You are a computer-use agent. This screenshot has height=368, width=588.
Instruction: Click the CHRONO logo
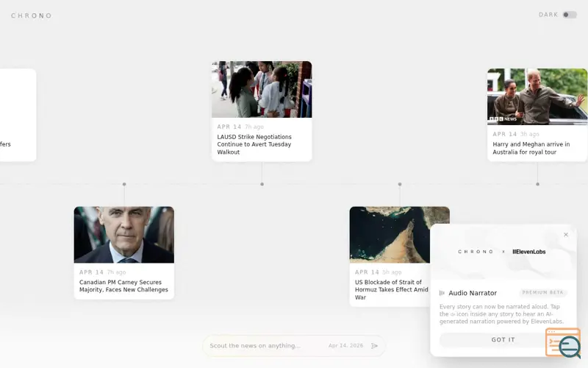32,15
